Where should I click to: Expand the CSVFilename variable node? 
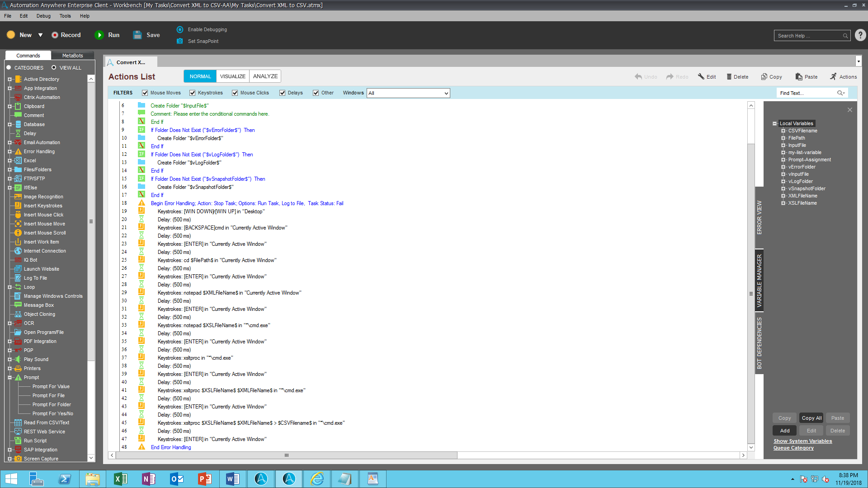click(783, 131)
